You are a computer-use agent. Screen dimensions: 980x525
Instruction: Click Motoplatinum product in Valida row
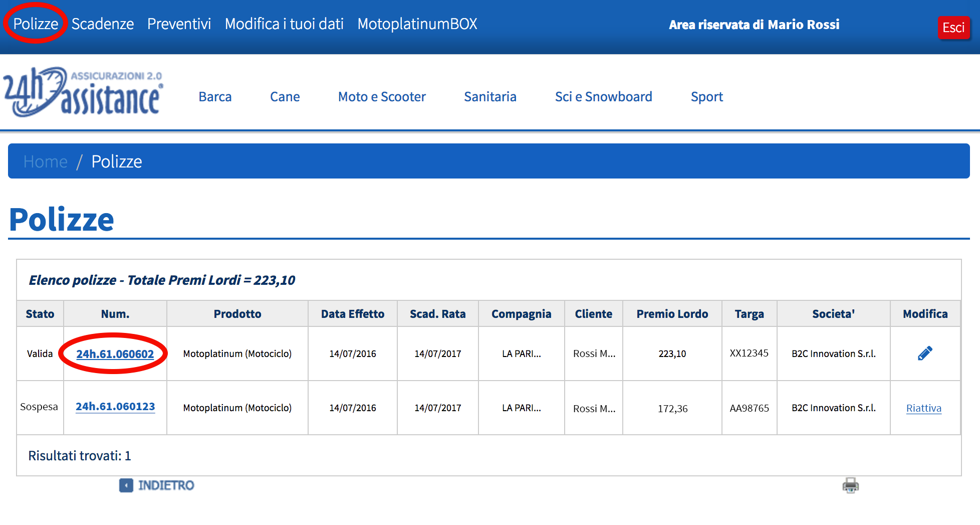[x=237, y=354]
